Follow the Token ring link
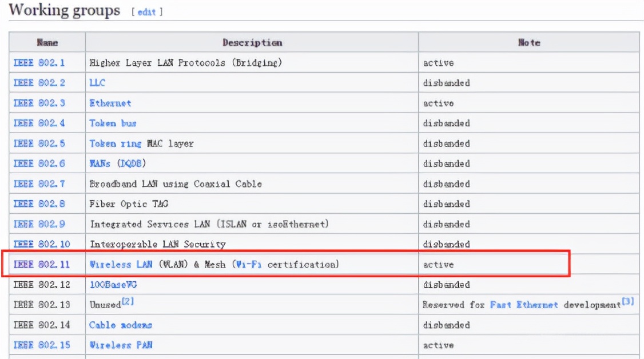 (116, 143)
